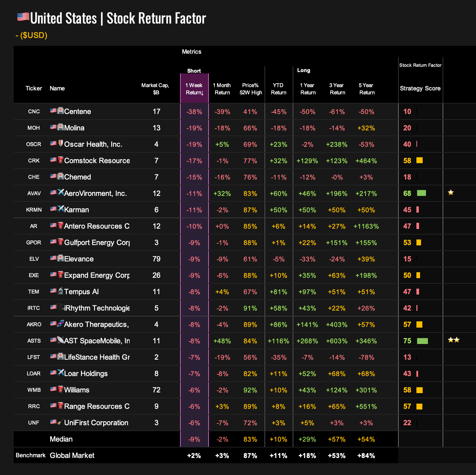Click the Global Market benchmark name
The image size is (476, 475).
72,455
